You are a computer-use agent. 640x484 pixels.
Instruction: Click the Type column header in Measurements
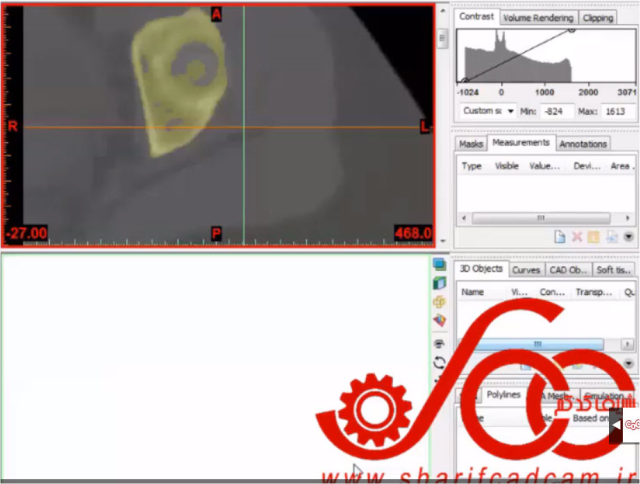point(471,166)
